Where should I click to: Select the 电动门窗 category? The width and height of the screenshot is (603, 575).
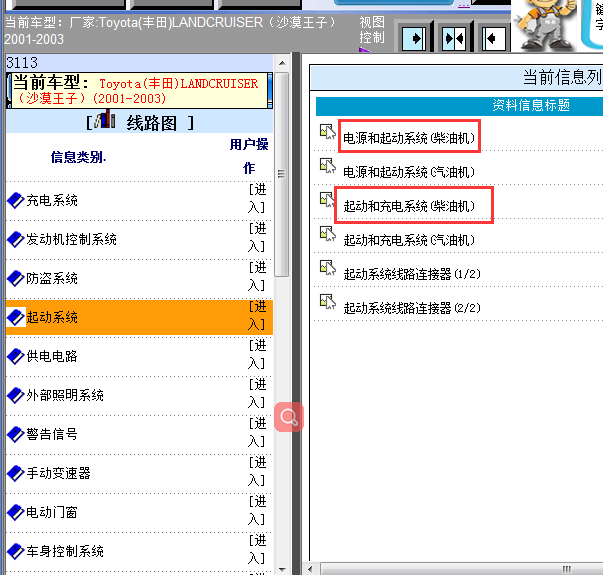click(x=52, y=512)
